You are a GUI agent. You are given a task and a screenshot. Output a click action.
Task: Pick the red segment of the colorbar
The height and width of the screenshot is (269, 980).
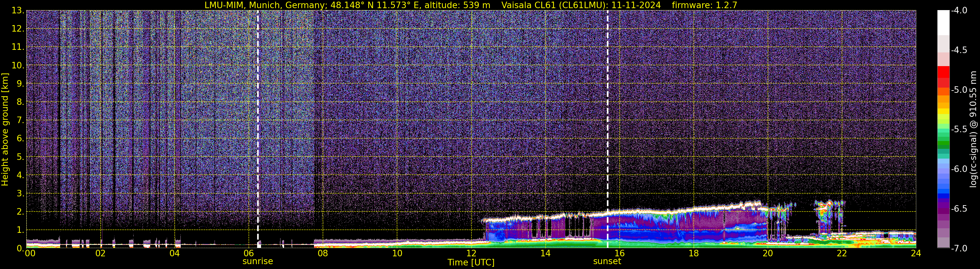[x=943, y=72]
